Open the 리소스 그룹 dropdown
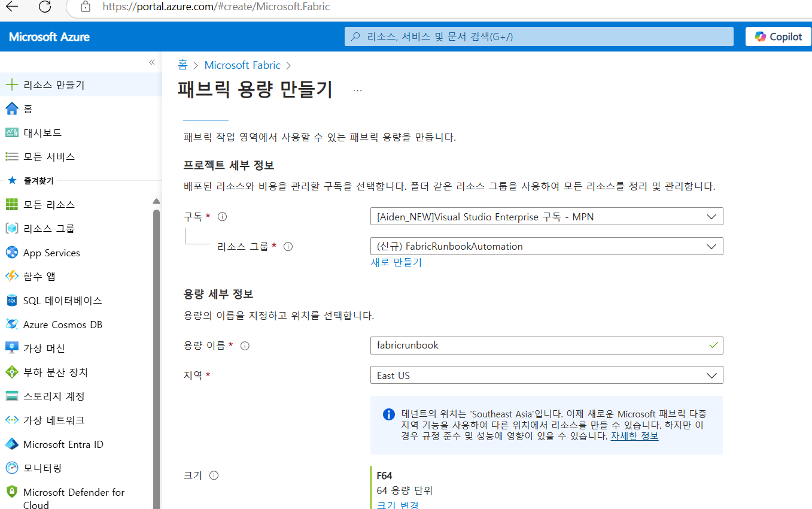812x509 pixels. pos(546,246)
